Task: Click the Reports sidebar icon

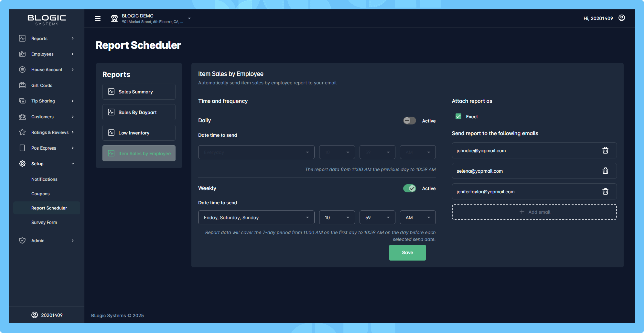Action: 22,38
